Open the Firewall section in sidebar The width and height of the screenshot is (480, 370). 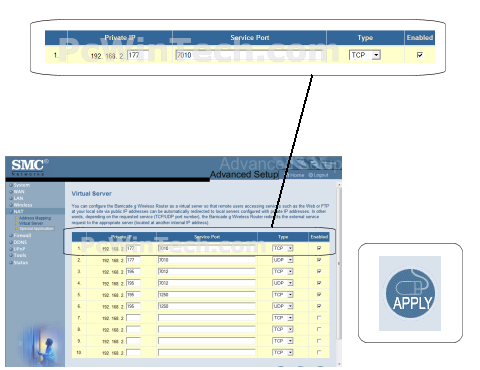(x=22, y=235)
